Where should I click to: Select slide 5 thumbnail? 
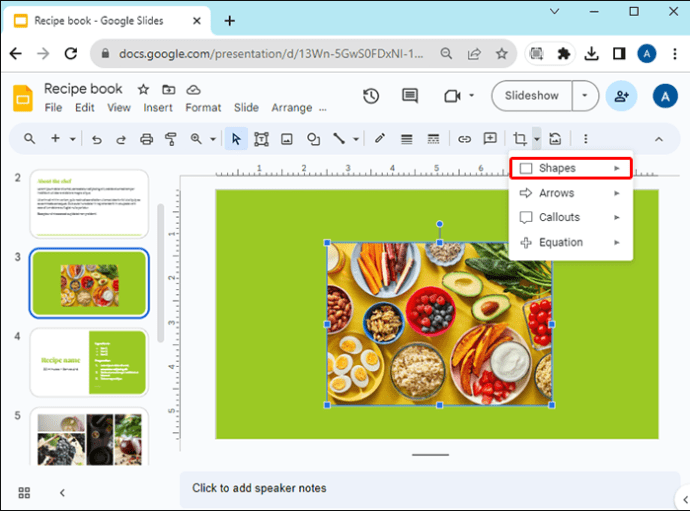(89, 437)
